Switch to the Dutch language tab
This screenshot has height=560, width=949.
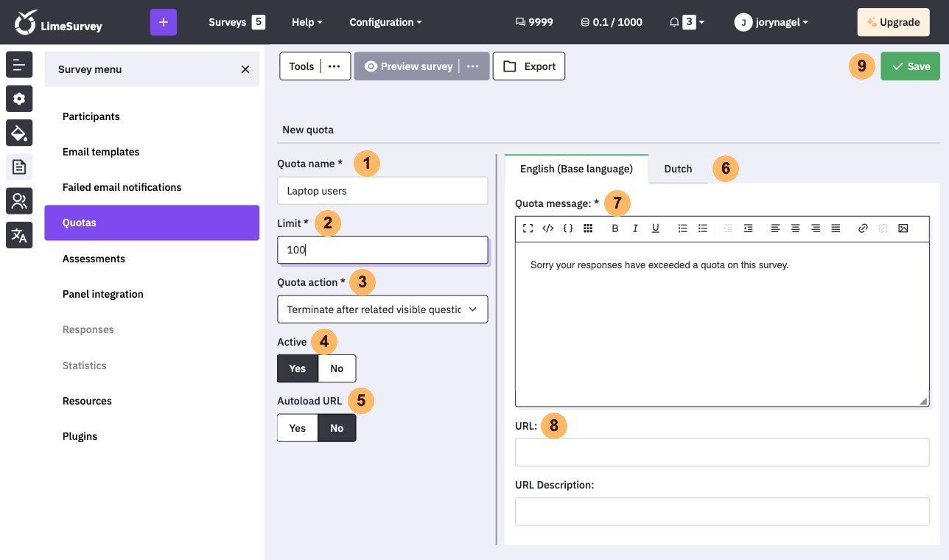coord(678,169)
